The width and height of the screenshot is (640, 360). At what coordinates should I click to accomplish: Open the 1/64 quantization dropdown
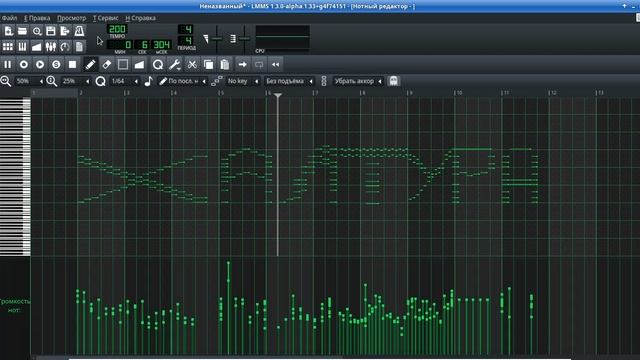pos(124,81)
